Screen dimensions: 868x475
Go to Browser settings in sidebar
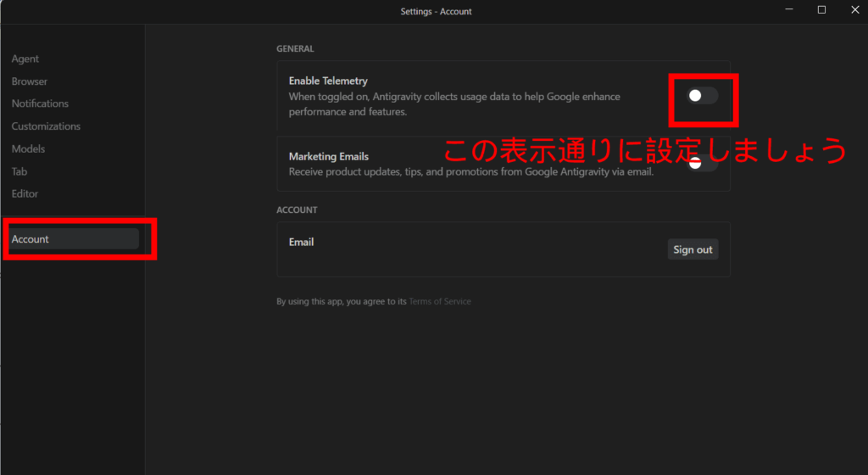[30, 81]
